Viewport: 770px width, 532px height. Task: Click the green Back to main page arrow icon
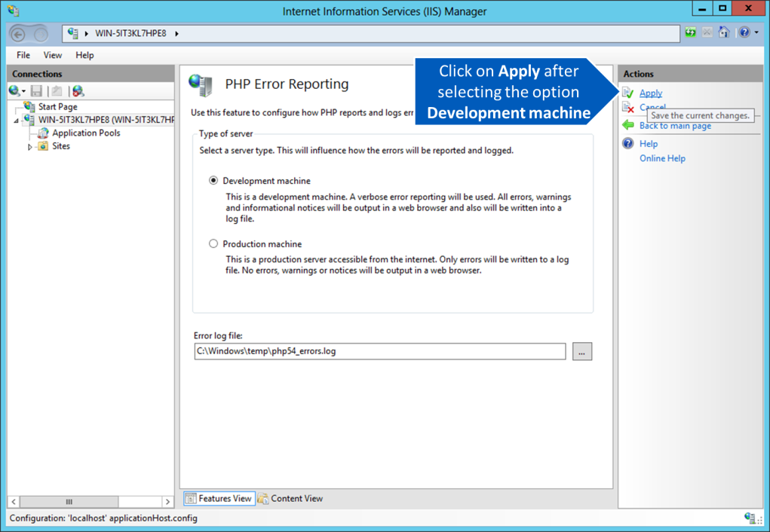tap(628, 125)
